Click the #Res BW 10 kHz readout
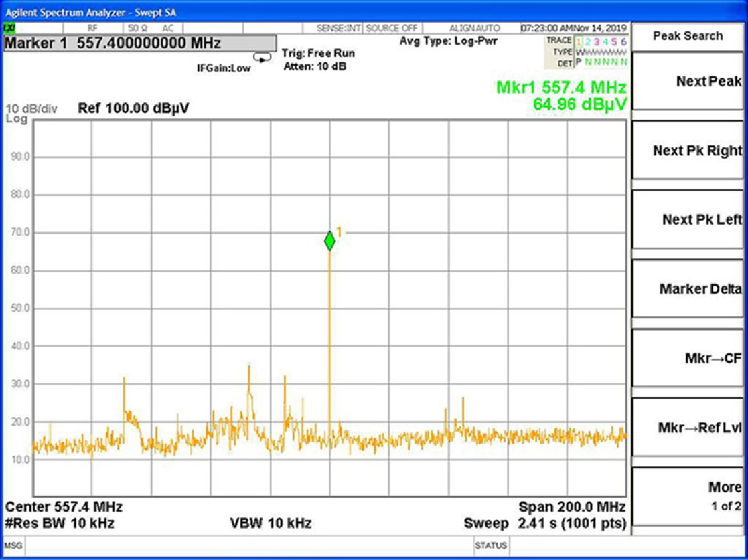This screenshot has height=560, width=748. pyautogui.click(x=60, y=523)
